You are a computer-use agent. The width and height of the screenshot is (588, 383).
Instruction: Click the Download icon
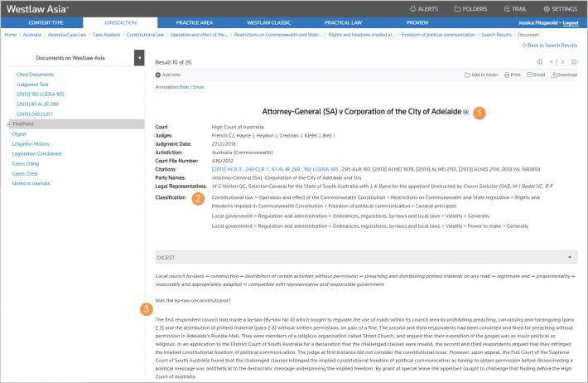(554, 75)
